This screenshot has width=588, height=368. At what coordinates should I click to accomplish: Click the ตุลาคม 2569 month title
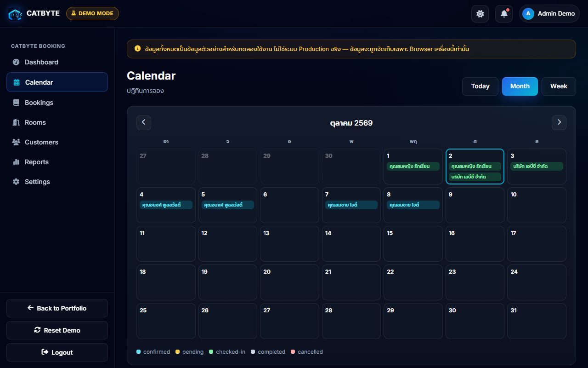coord(351,123)
